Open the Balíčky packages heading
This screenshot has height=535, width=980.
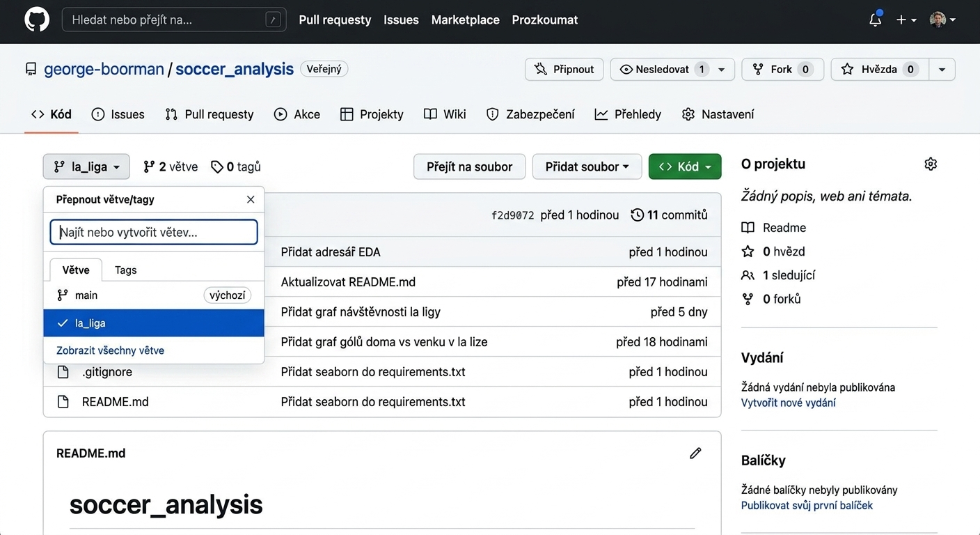pos(764,460)
